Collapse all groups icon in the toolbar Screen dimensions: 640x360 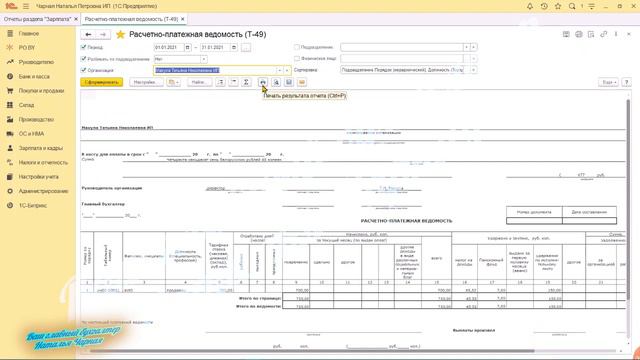(233, 82)
